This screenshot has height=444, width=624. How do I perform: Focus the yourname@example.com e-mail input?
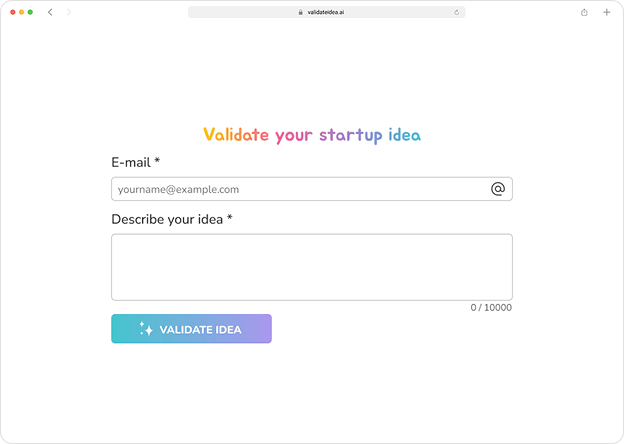coord(300,189)
